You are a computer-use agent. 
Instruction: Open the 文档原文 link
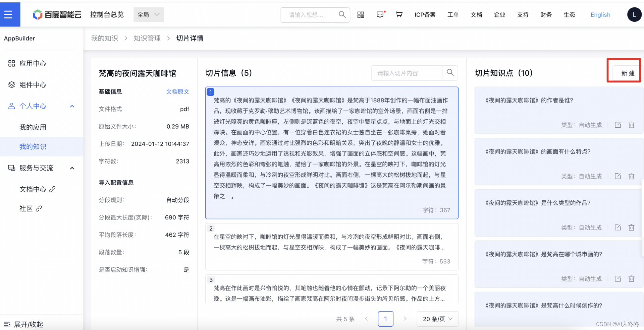coord(178,91)
